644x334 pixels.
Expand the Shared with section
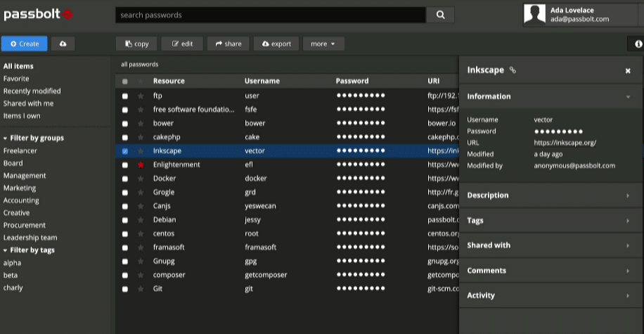(x=550, y=245)
